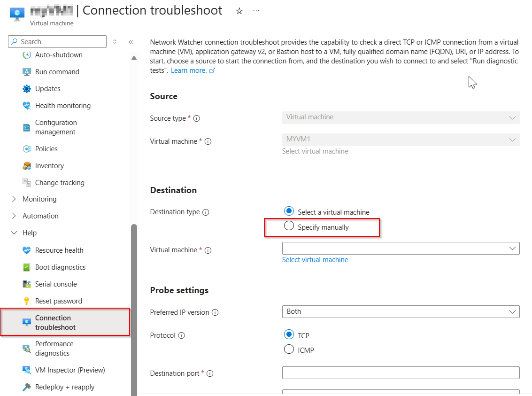Click the sidebar scroll up arrow
The height and width of the screenshot is (396, 532).
point(134,58)
